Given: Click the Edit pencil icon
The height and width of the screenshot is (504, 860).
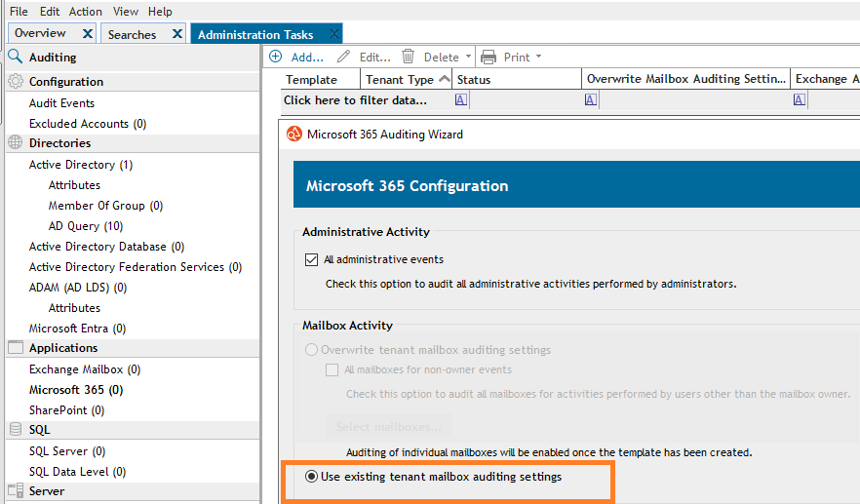Looking at the screenshot, I should pos(344,57).
